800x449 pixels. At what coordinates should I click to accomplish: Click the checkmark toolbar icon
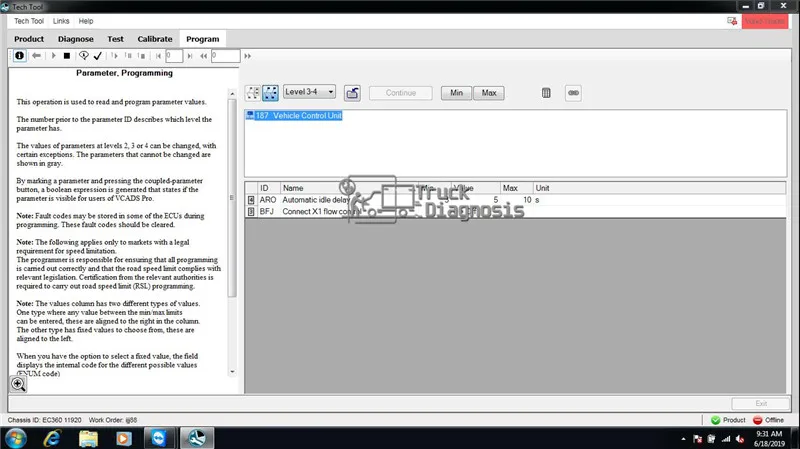[98, 56]
